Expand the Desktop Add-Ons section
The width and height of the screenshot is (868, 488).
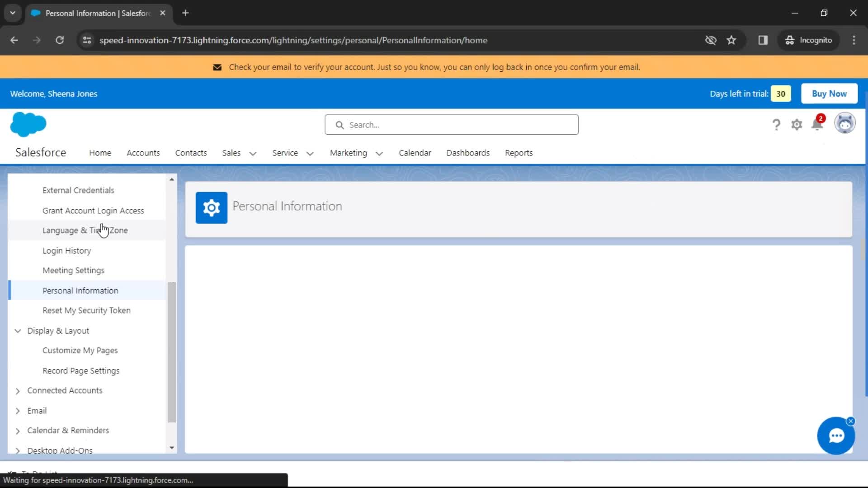pyautogui.click(x=18, y=450)
